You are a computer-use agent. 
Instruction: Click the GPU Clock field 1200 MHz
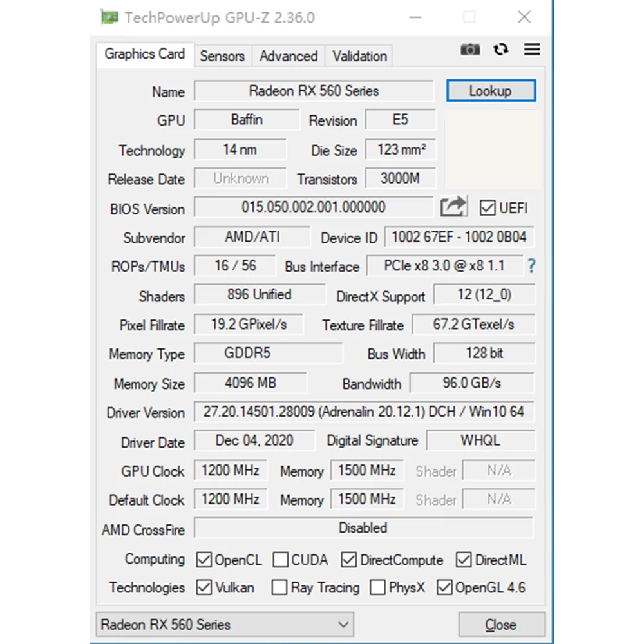click(x=231, y=470)
